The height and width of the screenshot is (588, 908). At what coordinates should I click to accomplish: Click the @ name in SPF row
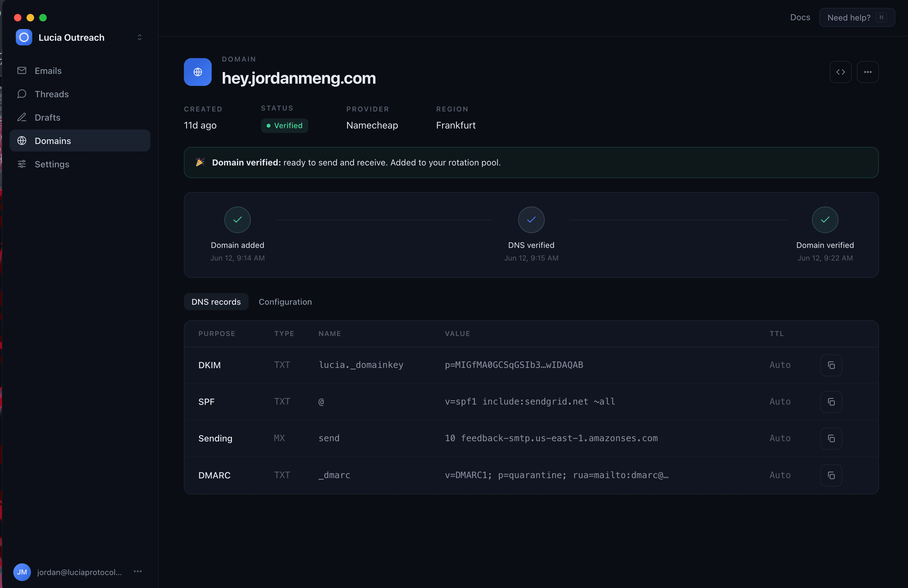point(321,402)
